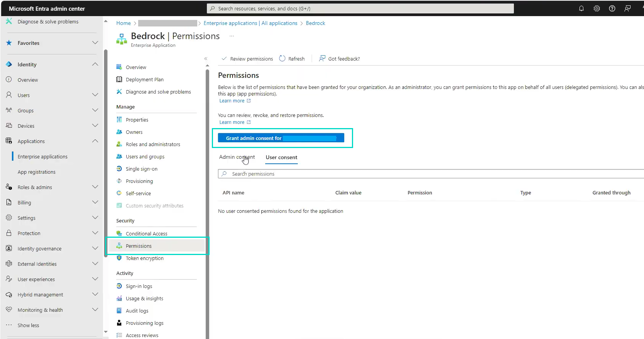The width and height of the screenshot is (644, 339).
Task: Click the Billing document icon
Action: [x=9, y=202]
